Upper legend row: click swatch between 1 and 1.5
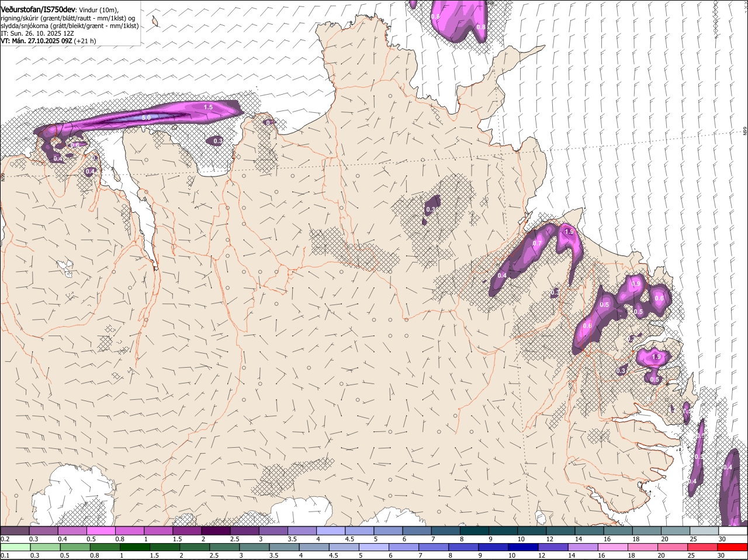 [158, 530]
